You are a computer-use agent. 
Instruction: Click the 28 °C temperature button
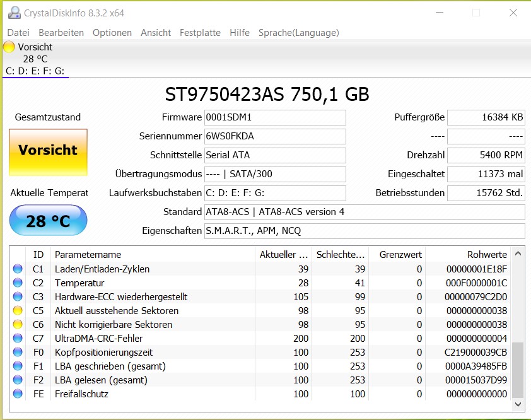pyautogui.click(x=48, y=221)
